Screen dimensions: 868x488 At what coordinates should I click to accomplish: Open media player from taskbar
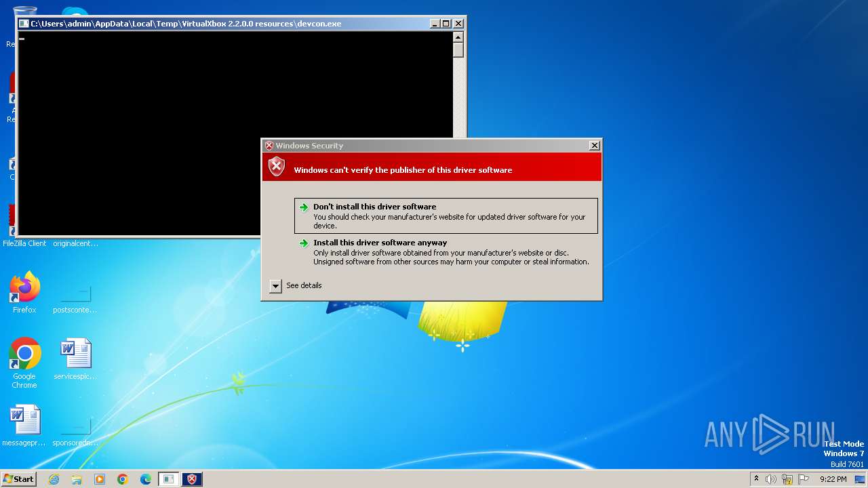[x=100, y=479]
